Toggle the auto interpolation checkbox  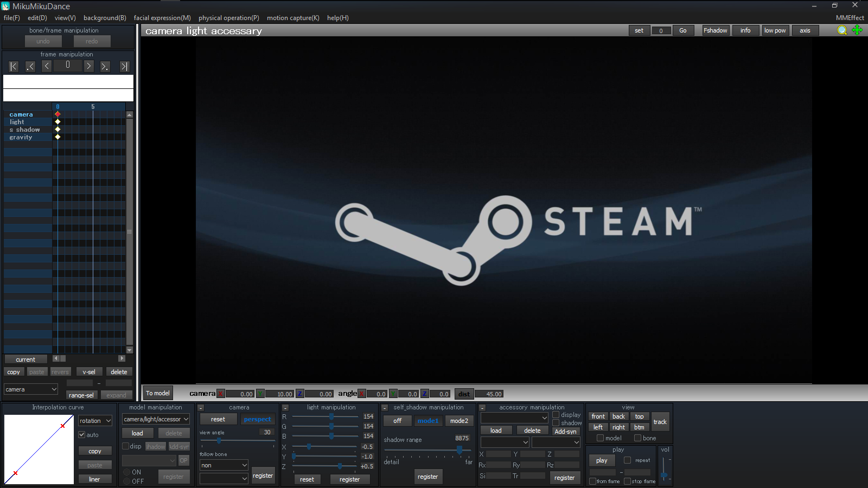[x=82, y=435]
